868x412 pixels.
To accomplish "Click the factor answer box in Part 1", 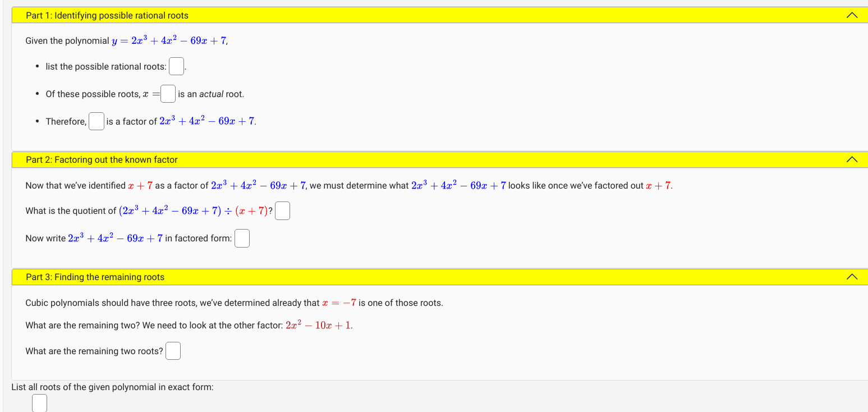I will (x=96, y=121).
